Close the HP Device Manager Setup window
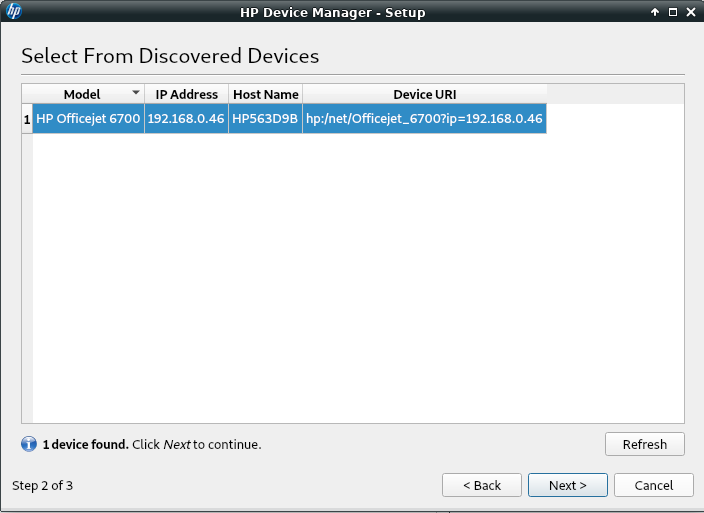 [x=690, y=12]
